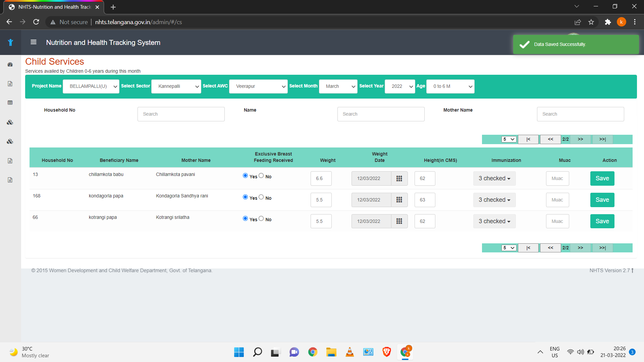Viewport: 644px width, 362px height.
Task: Open VLC from the taskbar
Action: 350,352
